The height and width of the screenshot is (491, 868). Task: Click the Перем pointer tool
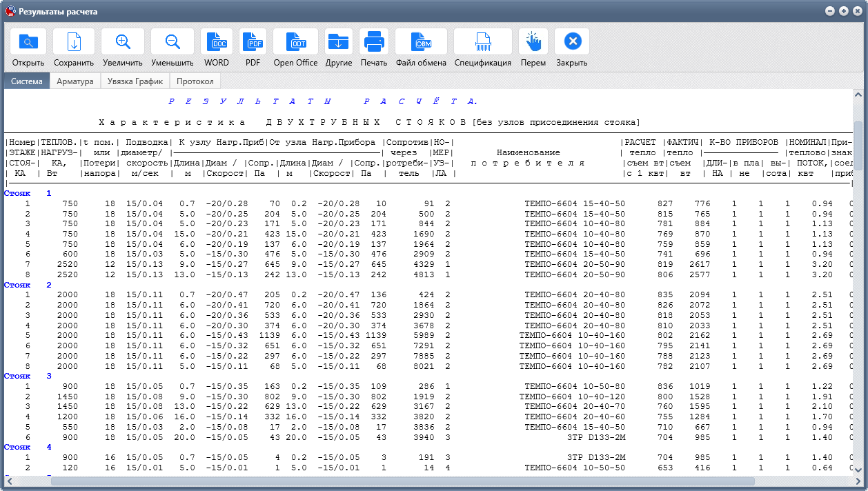533,42
